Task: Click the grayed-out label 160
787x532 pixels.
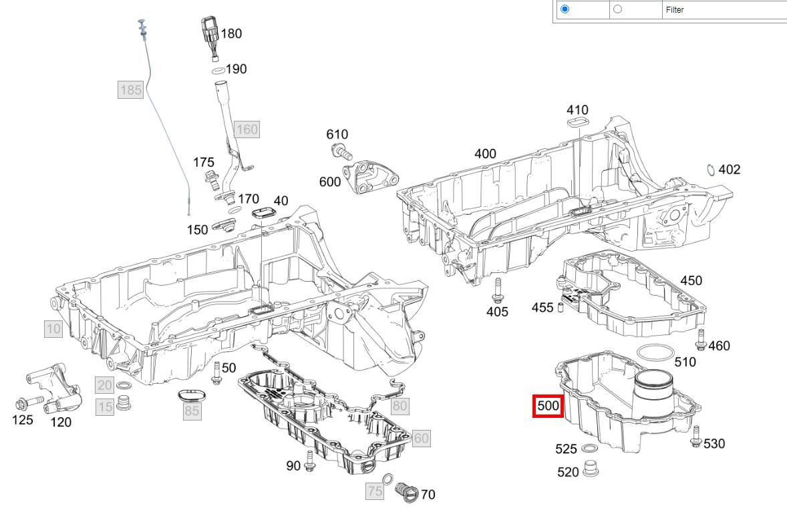Action: pyautogui.click(x=247, y=129)
